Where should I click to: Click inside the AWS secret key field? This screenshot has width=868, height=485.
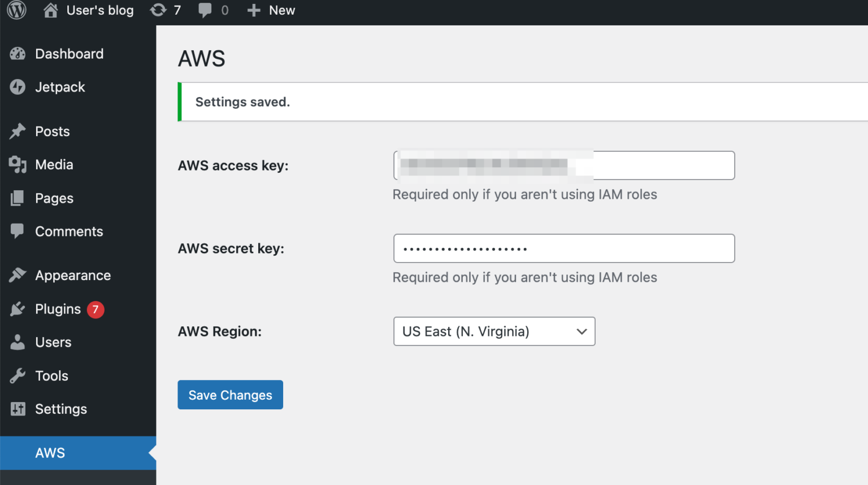click(563, 248)
